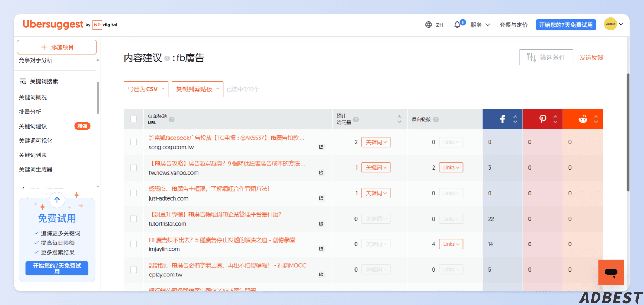Click sidebar scroll-down arrow
This screenshot has width=644, height=305.
click(x=98, y=186)
